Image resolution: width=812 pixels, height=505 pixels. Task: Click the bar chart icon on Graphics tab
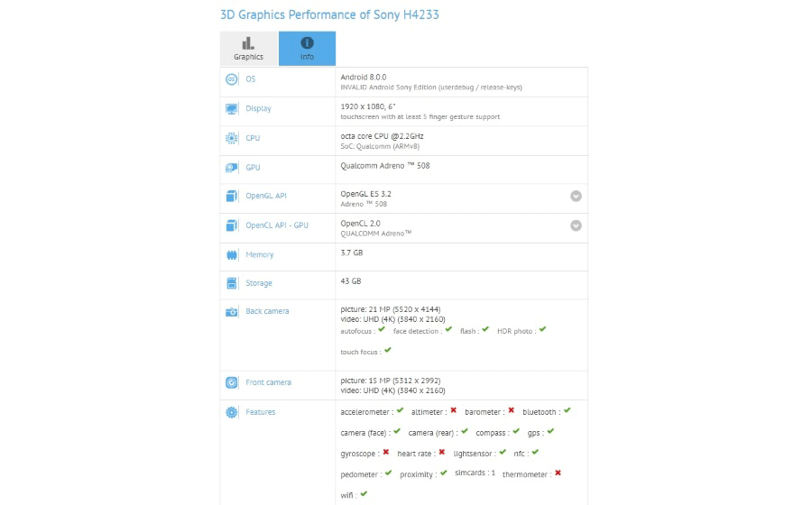pos(248,43)
